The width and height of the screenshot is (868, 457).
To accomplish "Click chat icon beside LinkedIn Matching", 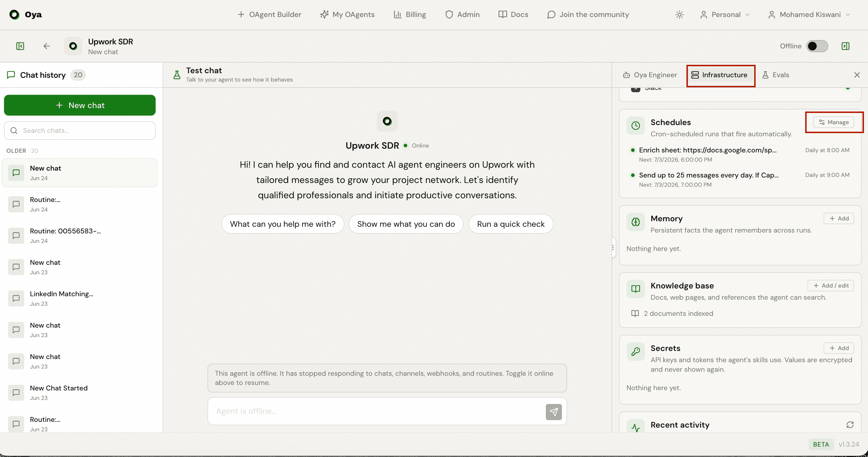I will click(x=16, y=298).
